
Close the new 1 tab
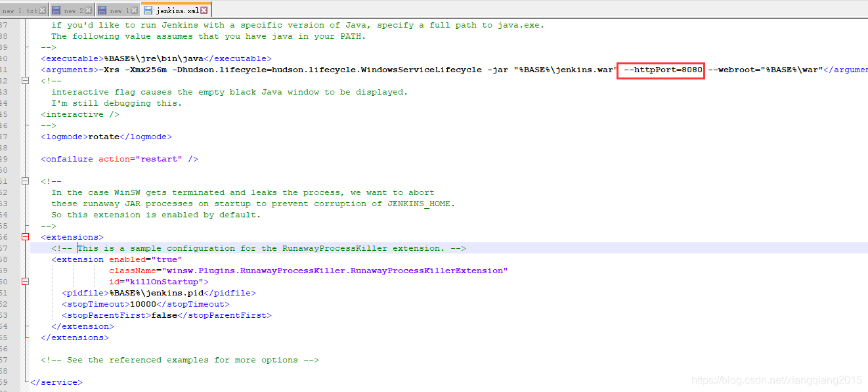click(135, 11)
